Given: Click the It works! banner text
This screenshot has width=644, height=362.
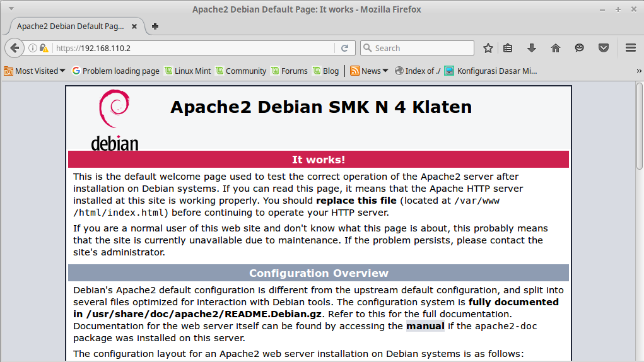Looking at the screenshot, I should point(319,160).
